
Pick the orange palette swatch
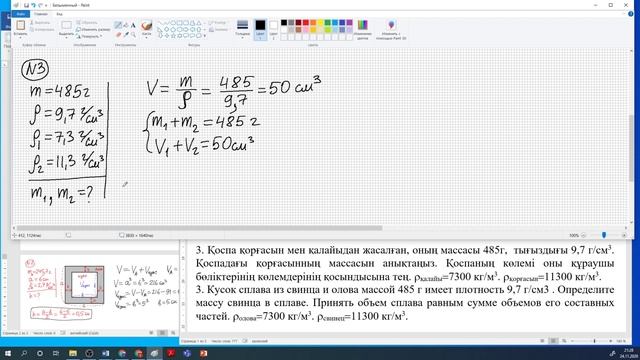click(x=313, y=23)
